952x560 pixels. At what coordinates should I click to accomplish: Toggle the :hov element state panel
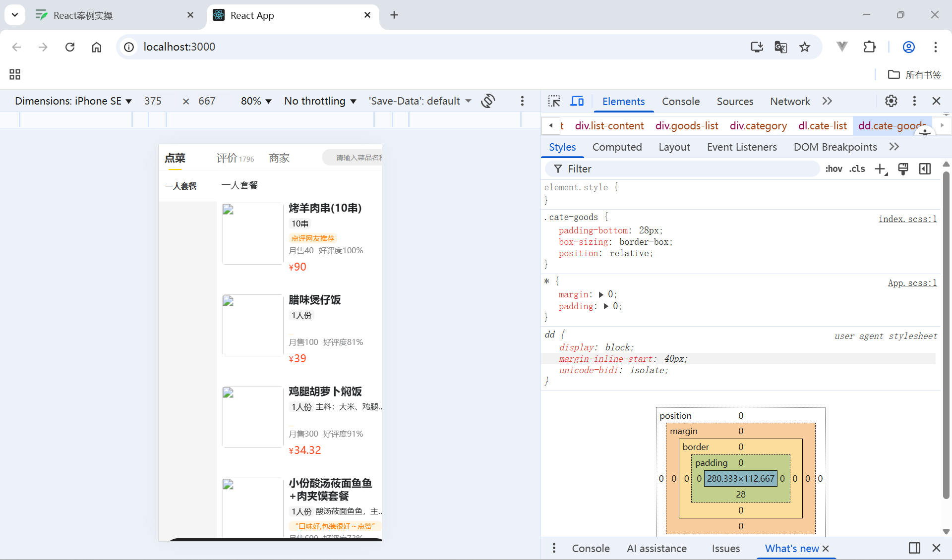[833, 169]
